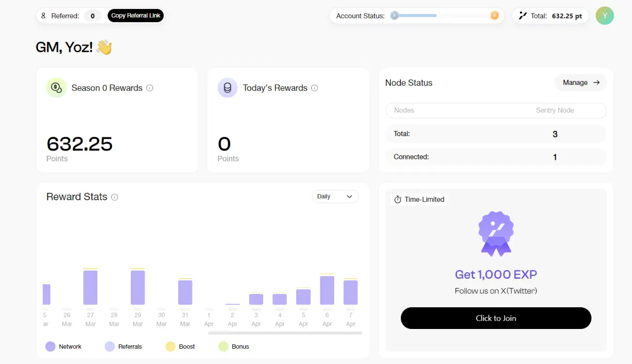This screenshot has width=632, height=364.
Task: Show info for Today's Rewards
Action: [x=315, y=88]
